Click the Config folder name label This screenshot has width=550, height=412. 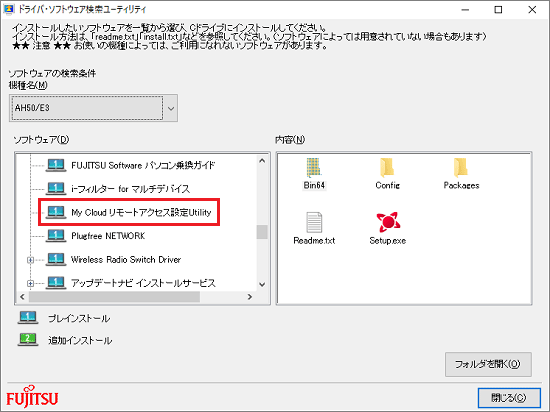tap(388, 185)
